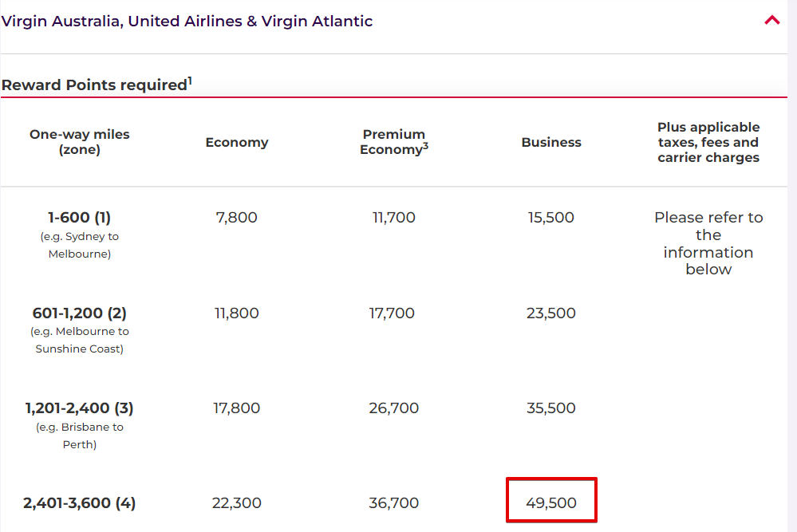The image size is (797, 532).
Task: Click the 22,300 Economy points value
Action: [x=237, y=503]
